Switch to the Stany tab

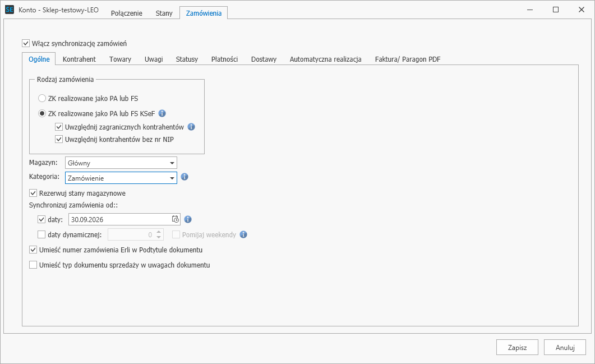tap(164, 13)
